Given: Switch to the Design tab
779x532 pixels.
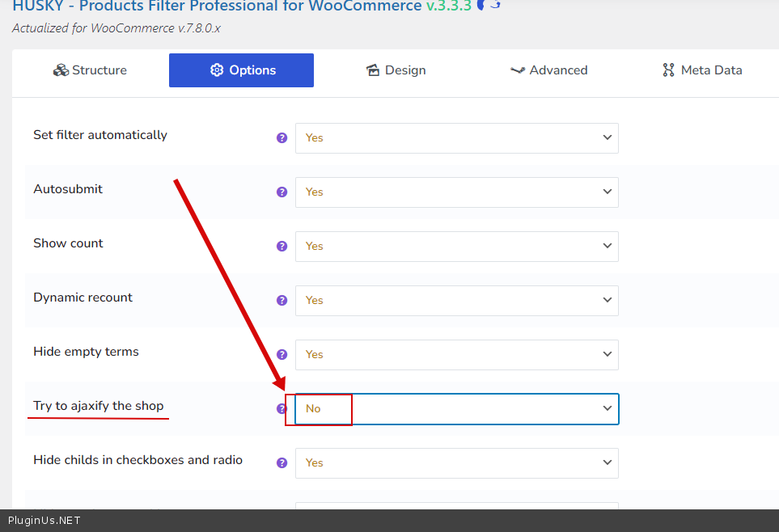Looking at the screenshot, I should (x=396, y=70).
